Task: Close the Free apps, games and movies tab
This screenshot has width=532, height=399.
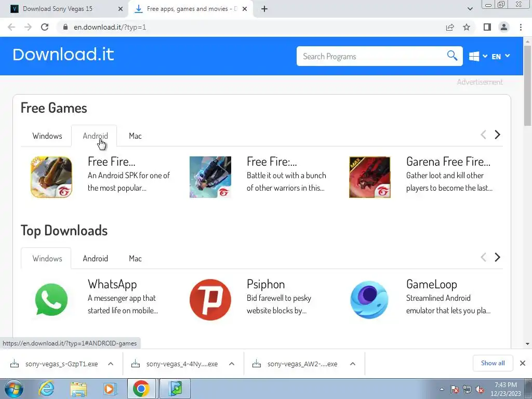Action: [x=245, y=9]
